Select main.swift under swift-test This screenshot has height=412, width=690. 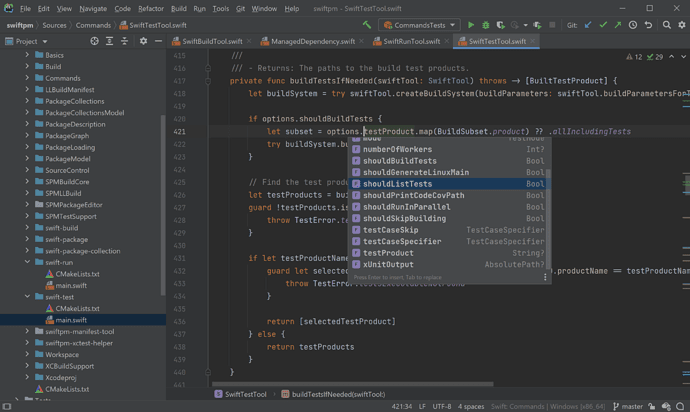(x=71, y=320)
